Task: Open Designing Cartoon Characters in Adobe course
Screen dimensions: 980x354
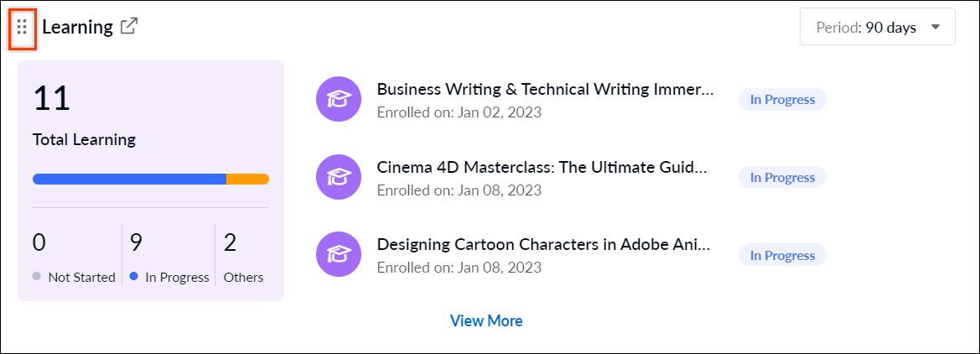Action: tap(544, 245)
